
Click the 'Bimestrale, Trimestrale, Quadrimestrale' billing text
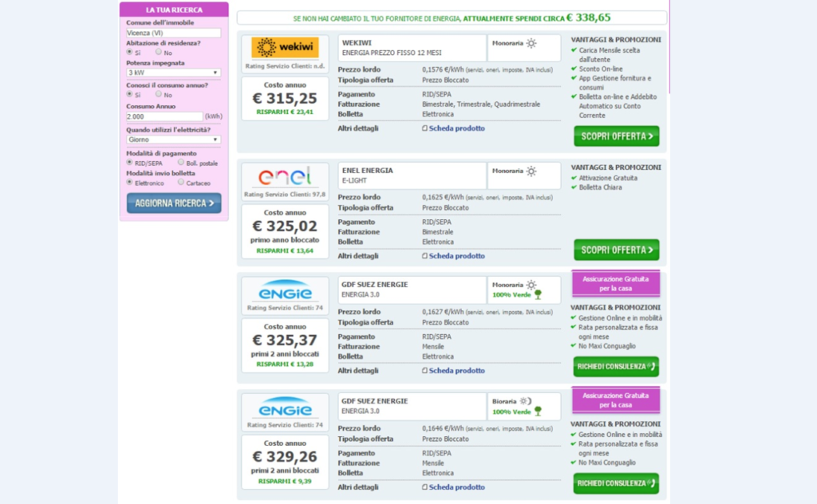pos(481,104)
